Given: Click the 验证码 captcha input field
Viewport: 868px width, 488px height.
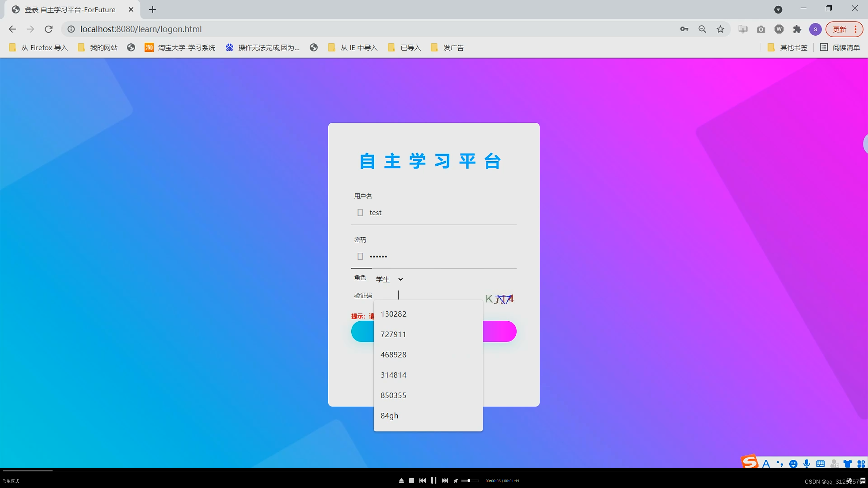Looking at the screenshot, I should pos(428,295).
